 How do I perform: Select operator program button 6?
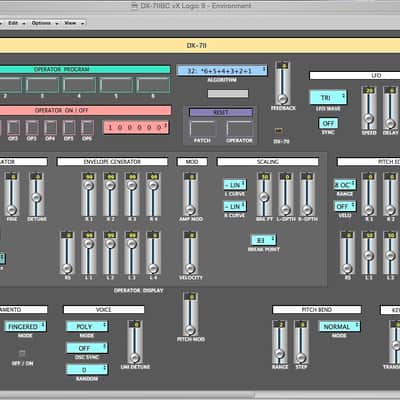click(x=153, y=85)
